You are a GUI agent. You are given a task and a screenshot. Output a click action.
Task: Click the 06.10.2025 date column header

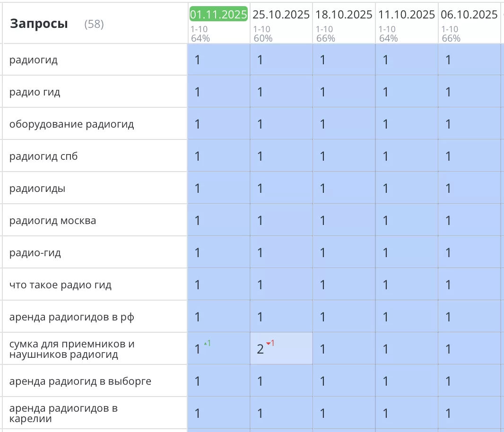[469, 15]
